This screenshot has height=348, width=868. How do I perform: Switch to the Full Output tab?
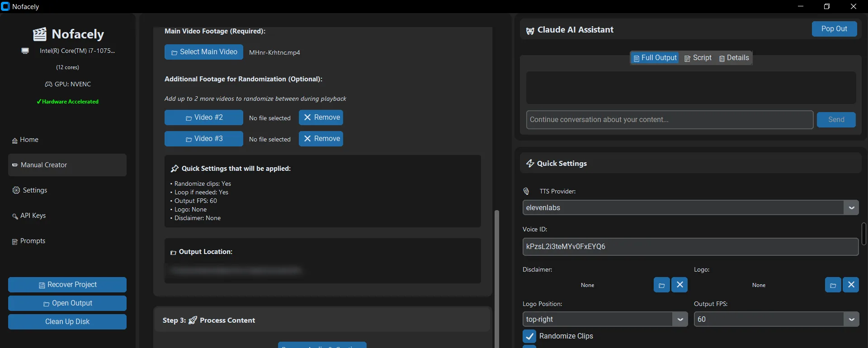(655, 58)
